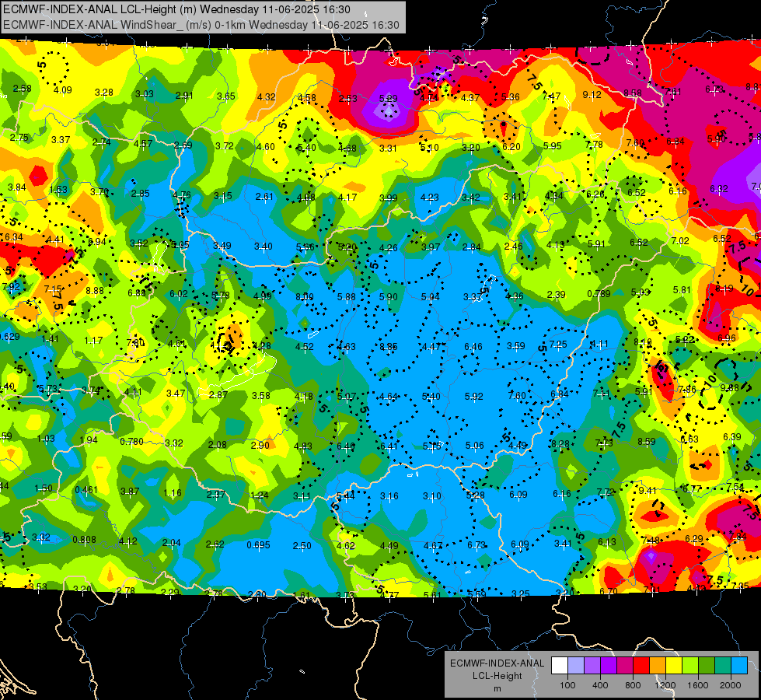Click legend tick value 1200
This screenshot has width=761, height=700.
point(665,685)
